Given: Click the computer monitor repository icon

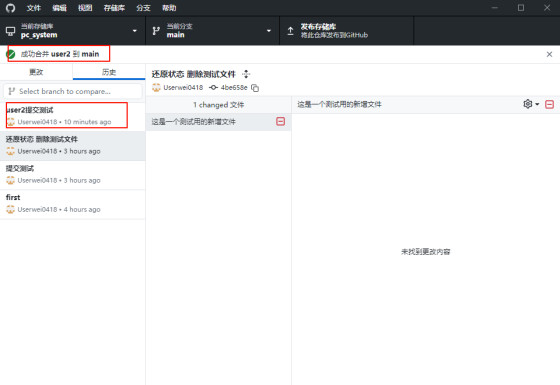Looking at the screenshot, I should click(10, 31).
